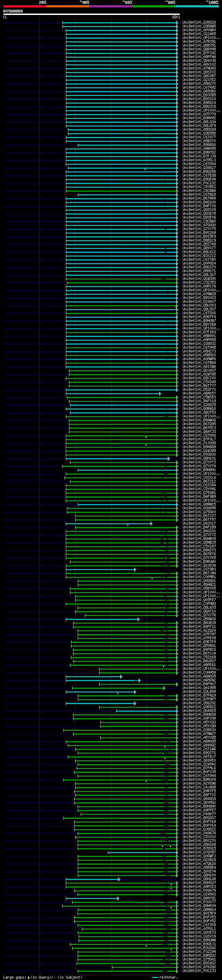Select the UniRef100_B8AWU6 label
Viewport: 222px width, 980px height.
click(x=199, y=420)
